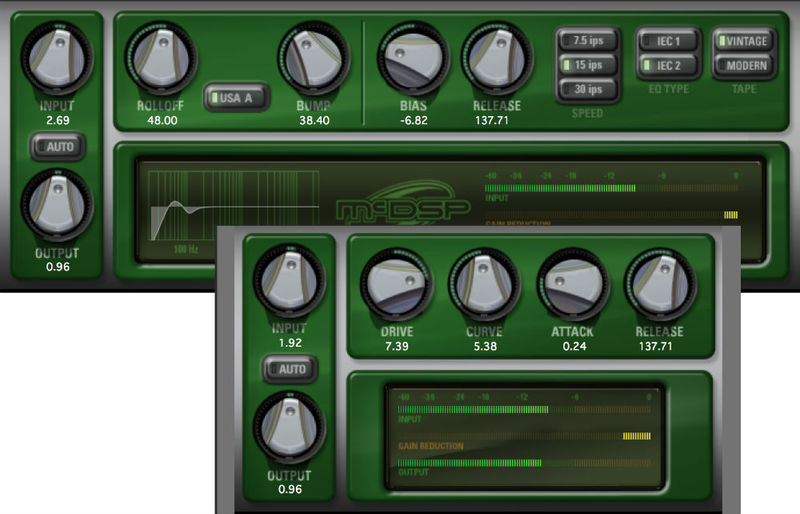Select IEC 1 EQ type
Viewport: 800px width, 514px height.
[x=668, y=41]
